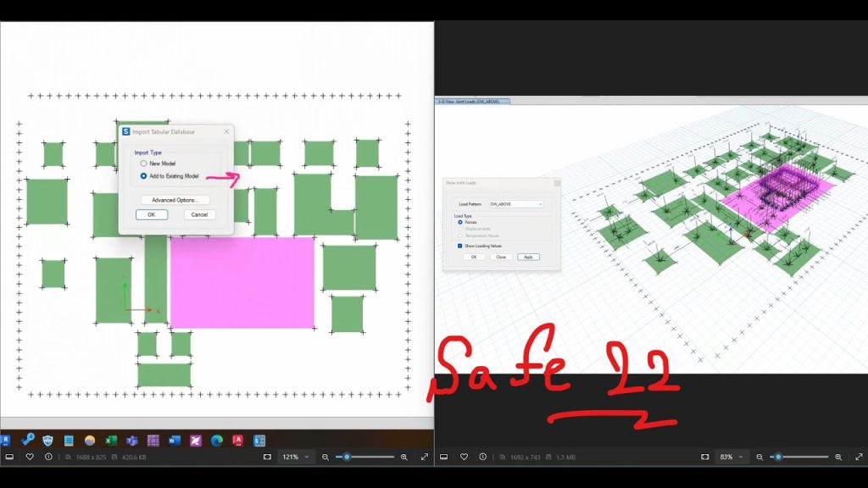
Task: Open the Notepad icon in the taskbar
Action: click(x=69, y=441)
